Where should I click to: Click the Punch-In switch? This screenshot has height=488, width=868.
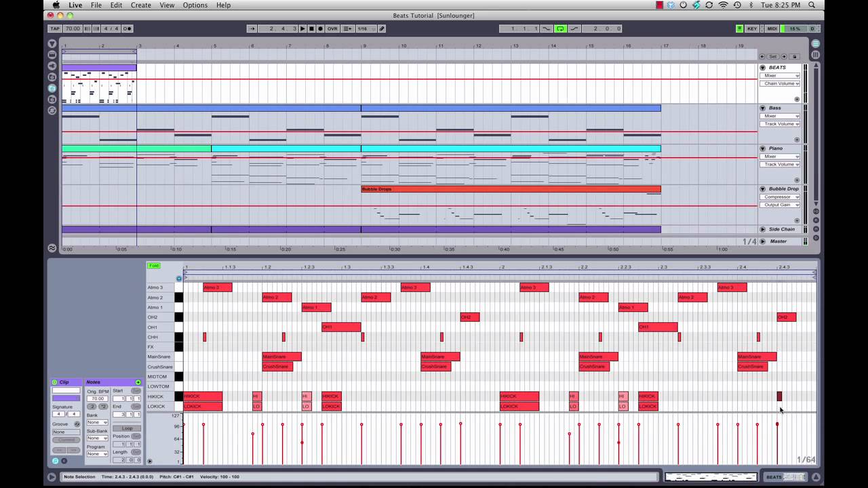point(547,28)
